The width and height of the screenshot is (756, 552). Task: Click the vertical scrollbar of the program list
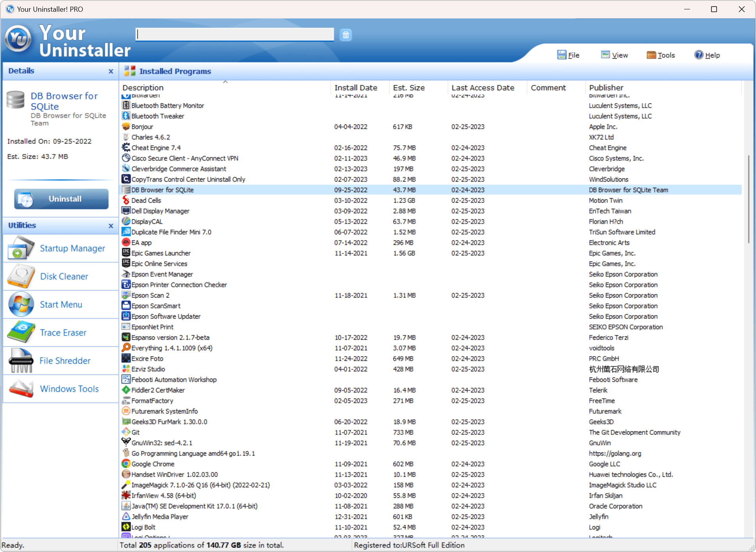(748, 199)
